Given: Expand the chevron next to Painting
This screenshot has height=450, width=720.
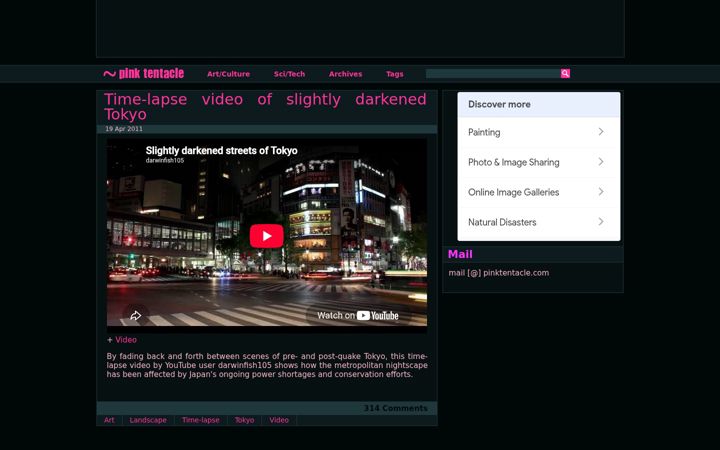Looking at the screenshot, I should point(601,132).
